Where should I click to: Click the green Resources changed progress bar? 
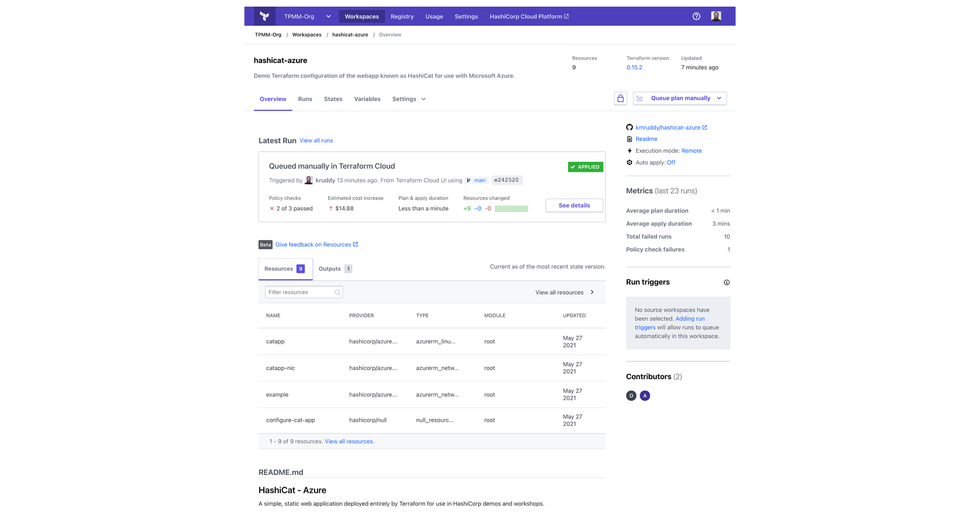511,208
